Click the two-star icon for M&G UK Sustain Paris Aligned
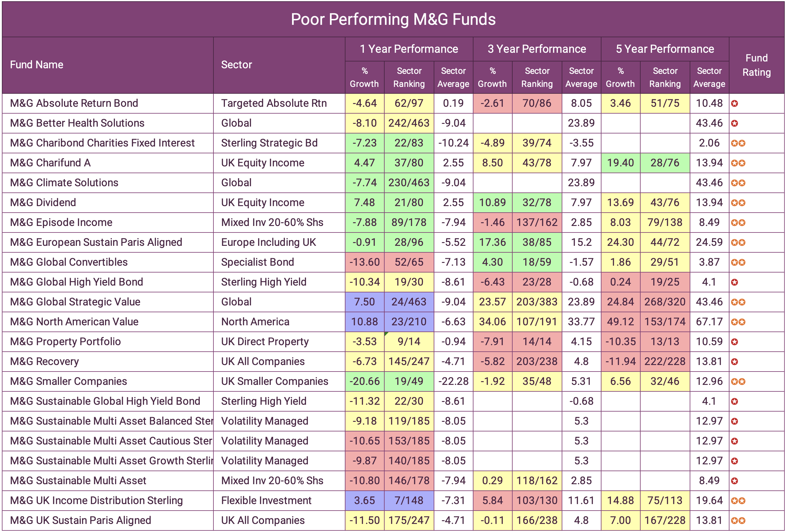786x532 pixels. click(739, 520)
